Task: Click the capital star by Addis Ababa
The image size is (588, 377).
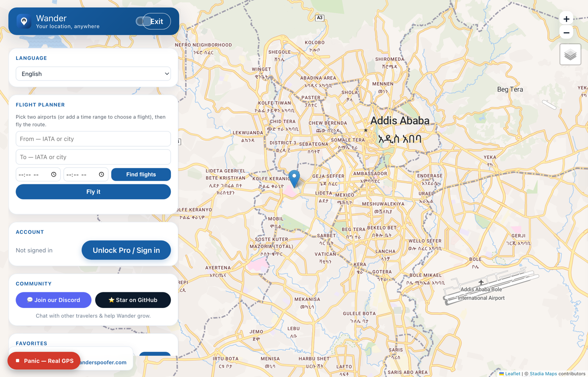Action: [366, 130]
